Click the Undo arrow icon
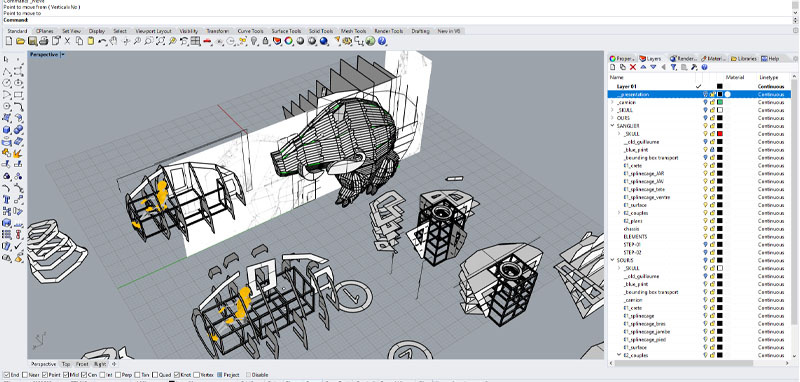Viewport: 800px width, 382px height. [x=102, y=41]
